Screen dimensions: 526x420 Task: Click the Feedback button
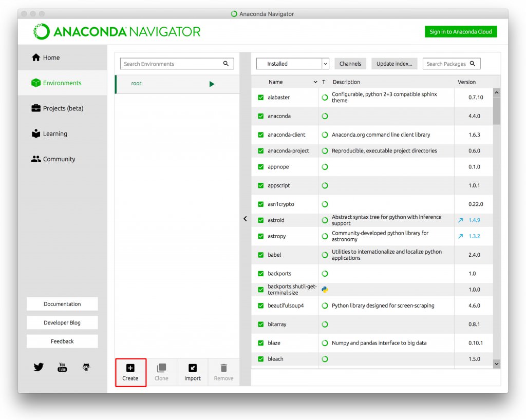click(x=62, y=341)
